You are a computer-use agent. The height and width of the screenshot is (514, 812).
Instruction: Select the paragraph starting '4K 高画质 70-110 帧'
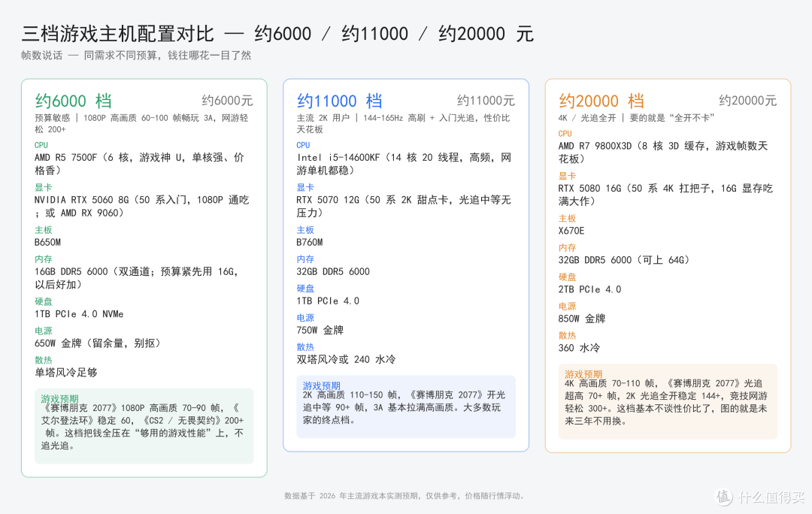[666, 402]
